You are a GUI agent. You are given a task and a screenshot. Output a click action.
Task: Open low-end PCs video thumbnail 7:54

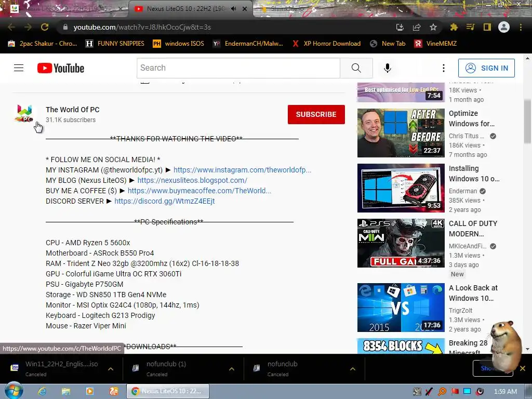click(x=401, y=92)
